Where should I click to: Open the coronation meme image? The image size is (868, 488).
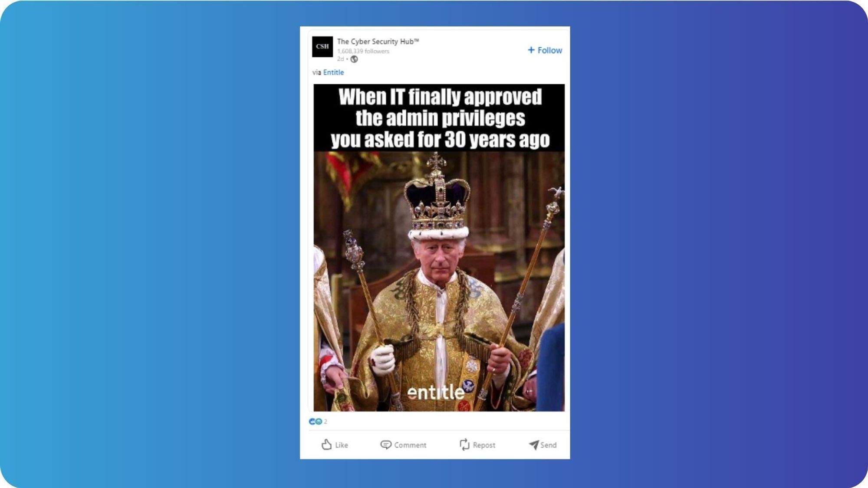coord(439,248)
